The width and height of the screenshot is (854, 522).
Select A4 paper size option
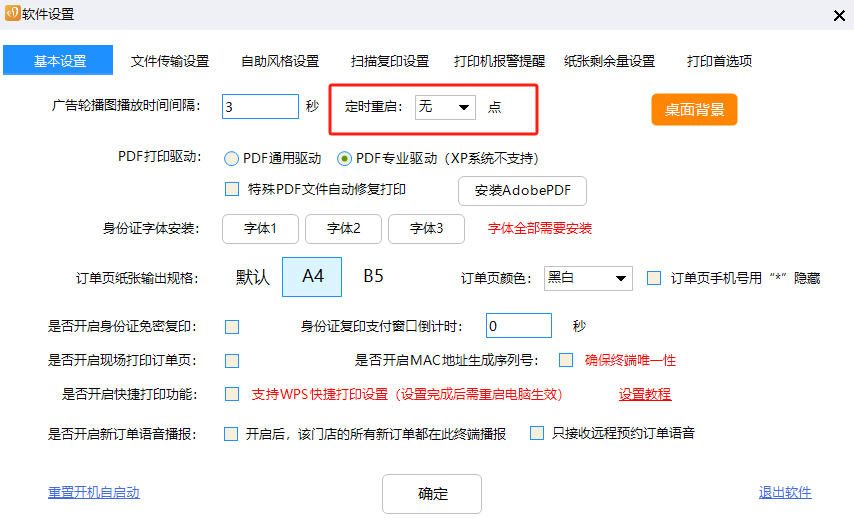pos(312,277)
